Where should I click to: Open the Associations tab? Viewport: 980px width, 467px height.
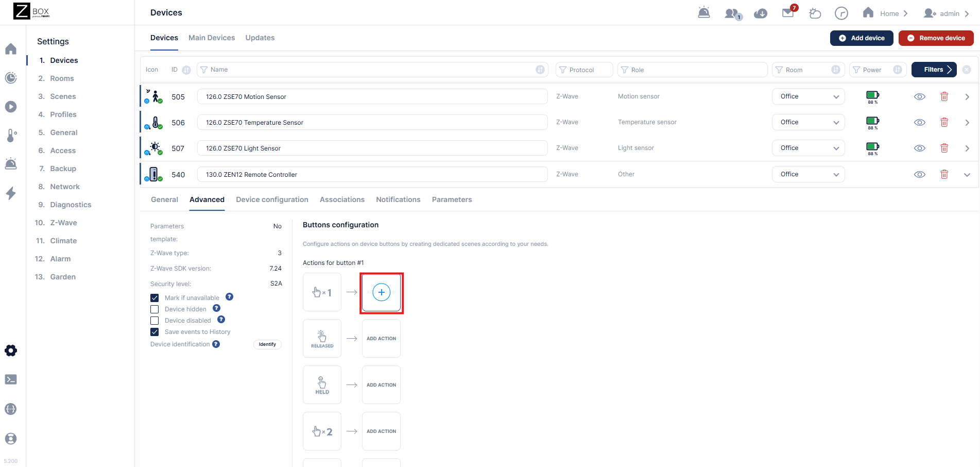click(342, 199)
